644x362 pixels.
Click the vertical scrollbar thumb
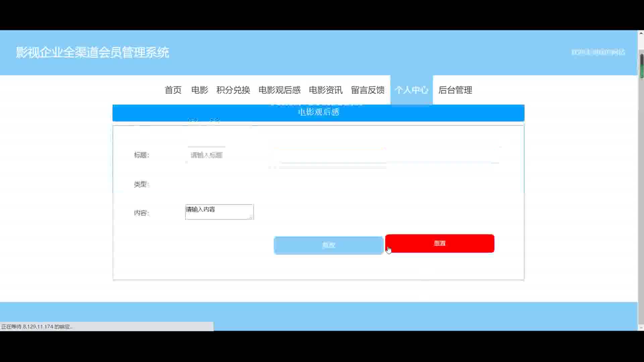[x=641, y=65]
